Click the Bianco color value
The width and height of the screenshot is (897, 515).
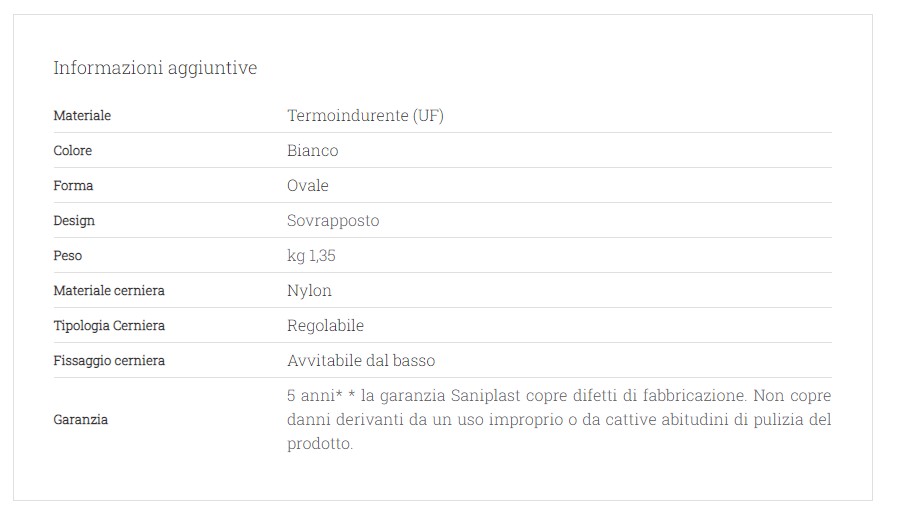click(312, 150)
